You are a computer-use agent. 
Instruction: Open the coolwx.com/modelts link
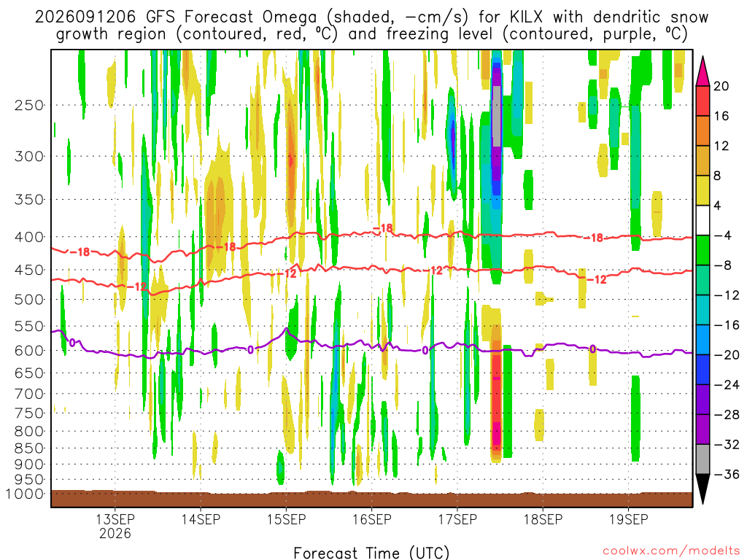point(671,551)
